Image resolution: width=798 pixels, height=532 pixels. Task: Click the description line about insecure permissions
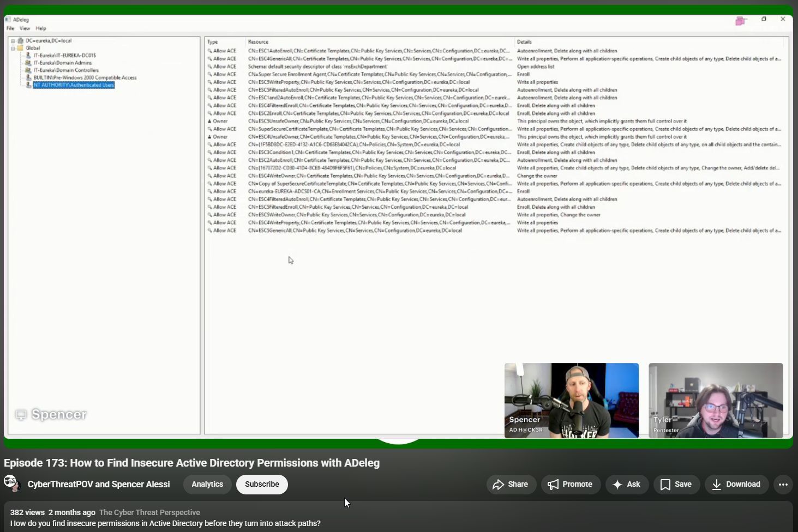165,523
